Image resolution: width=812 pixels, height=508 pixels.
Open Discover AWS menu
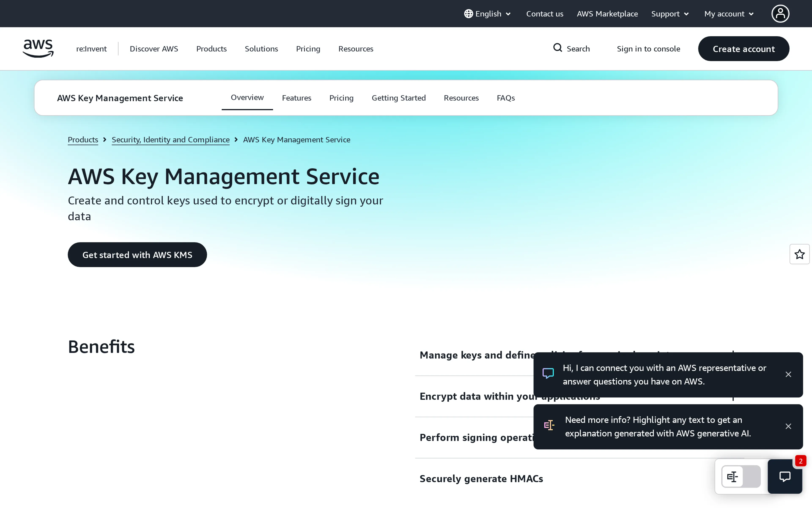154,49
